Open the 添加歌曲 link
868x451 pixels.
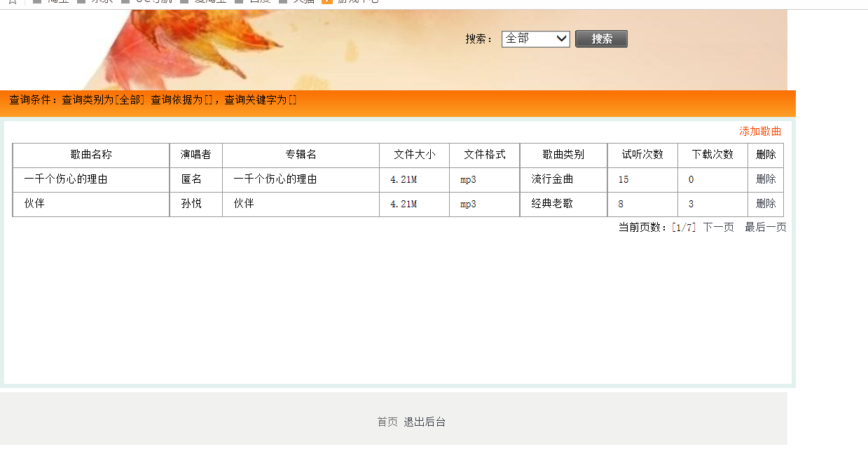(x=760, y=131)
